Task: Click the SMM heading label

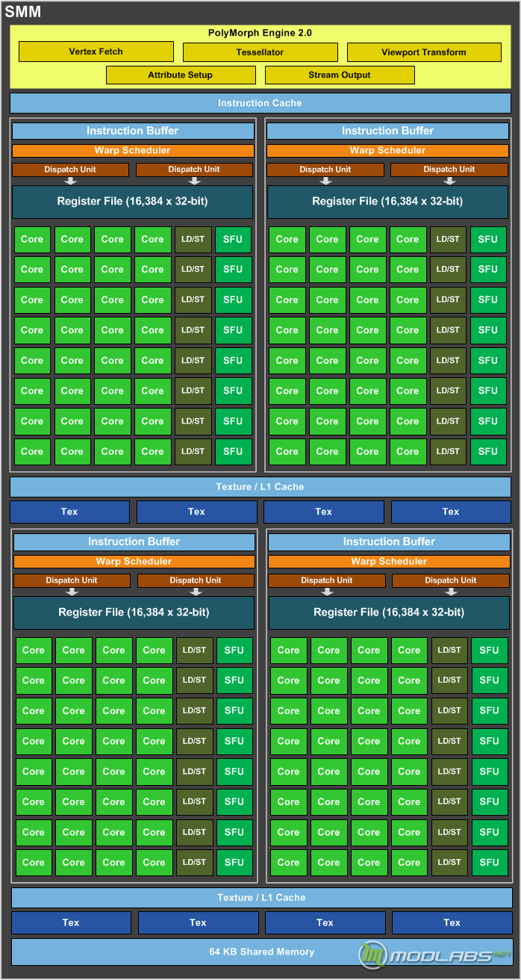Action: pos(22,11)
